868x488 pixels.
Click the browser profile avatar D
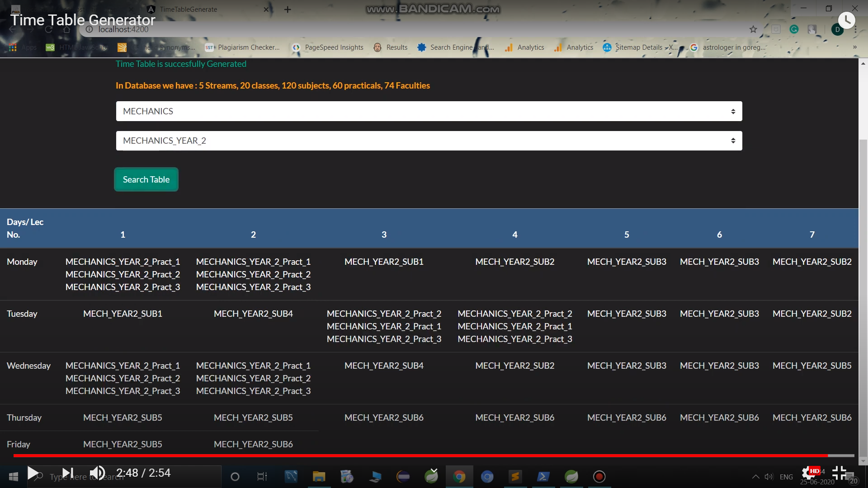pyautogui.click(x=837, y=29)
